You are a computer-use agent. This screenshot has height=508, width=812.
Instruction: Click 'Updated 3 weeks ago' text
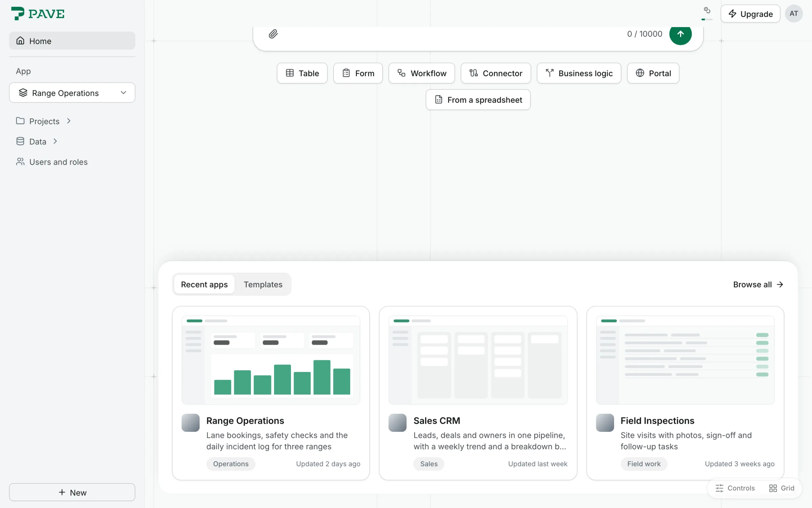(x=740, y=464)
